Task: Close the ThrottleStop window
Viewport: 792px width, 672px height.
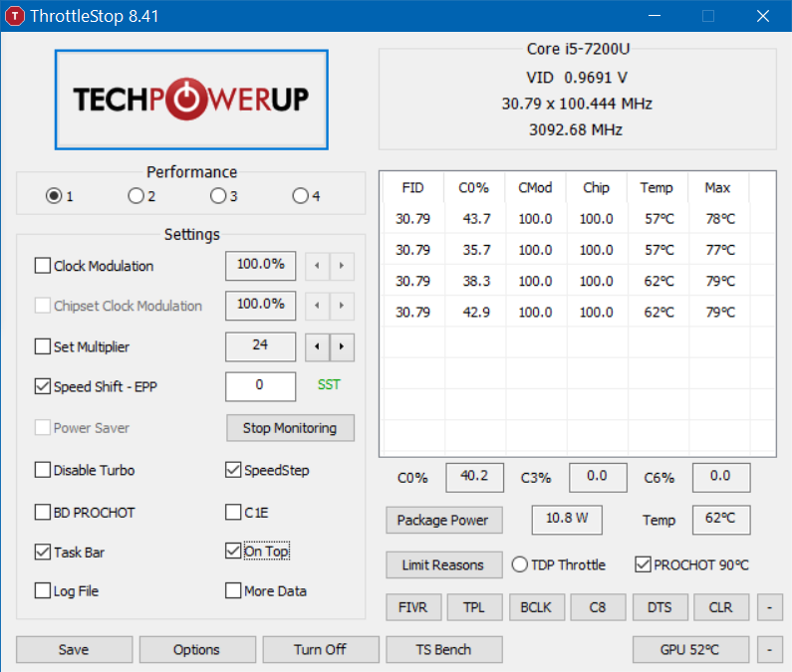Action: [763, 16]
